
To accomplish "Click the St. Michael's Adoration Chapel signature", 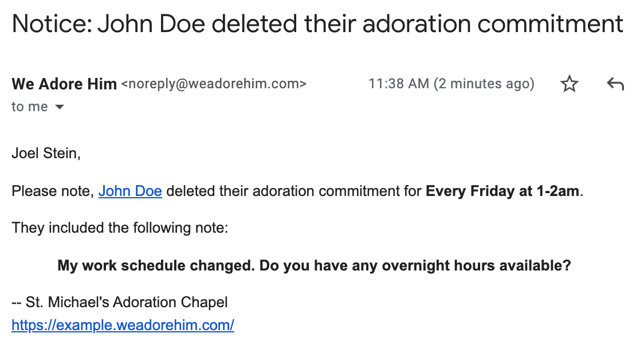I will [x=126, y=303].
